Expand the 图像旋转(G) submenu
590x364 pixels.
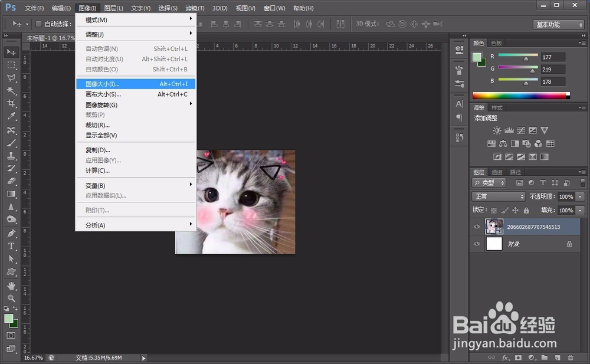pyautogui.click(x=136, y=104)
